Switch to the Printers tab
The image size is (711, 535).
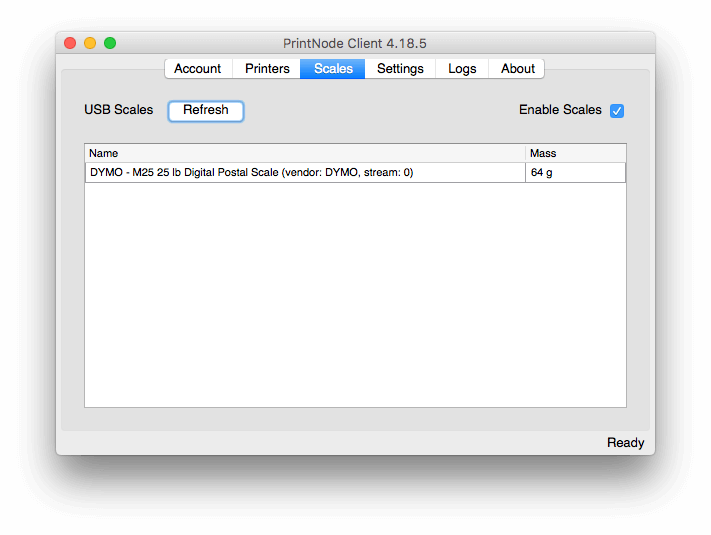tap(267, 68)
